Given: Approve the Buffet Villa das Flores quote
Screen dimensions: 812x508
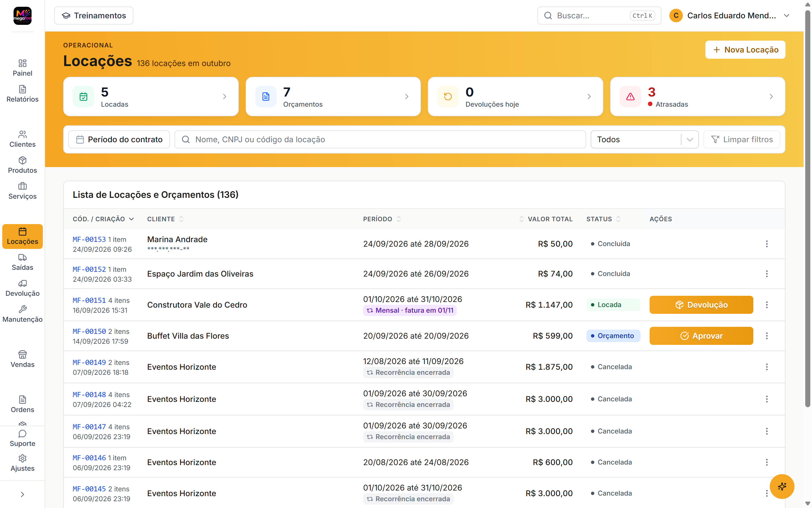Looking at the screenshot, I should click(701, 336).
